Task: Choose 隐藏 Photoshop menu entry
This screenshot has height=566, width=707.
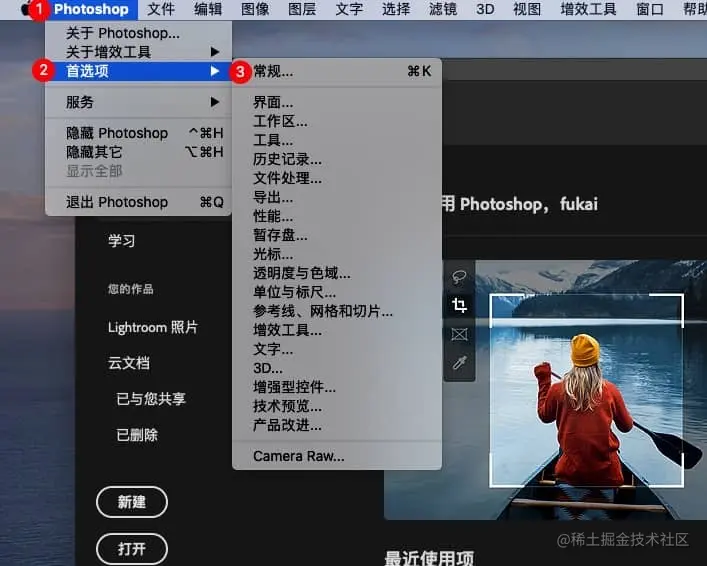Action: point(138,133)
